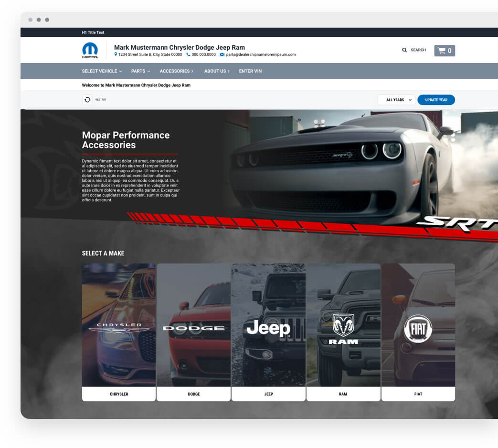Select the Chrysler make label button
The image size is (498, 448).
coord(119,394)
